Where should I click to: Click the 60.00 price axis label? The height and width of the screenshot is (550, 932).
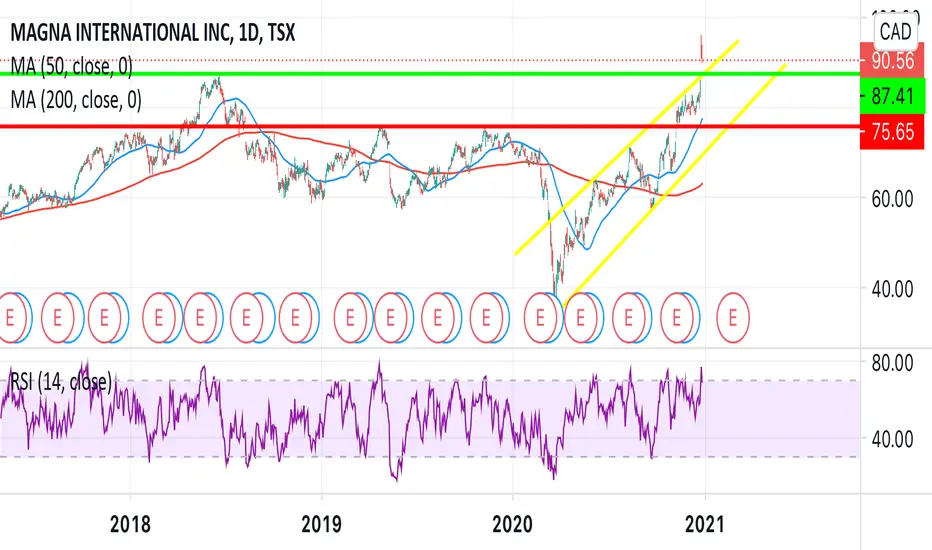[892, 199]
